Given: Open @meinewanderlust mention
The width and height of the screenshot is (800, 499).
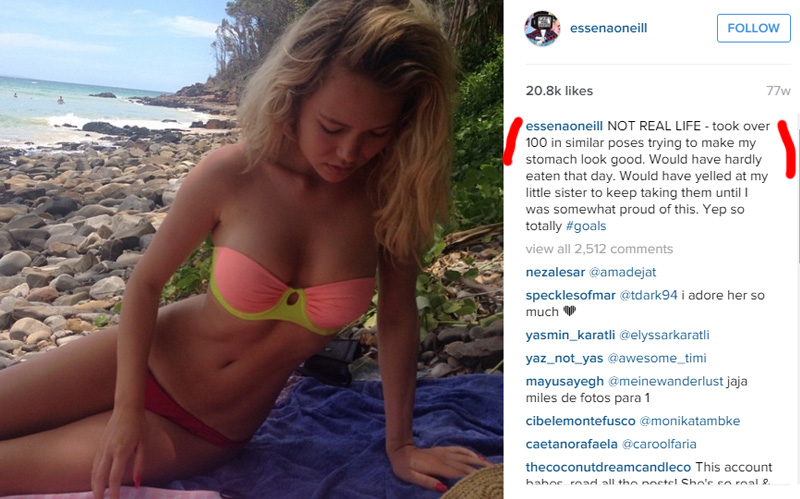Looking at the screenshot, I should coord(665,381).
